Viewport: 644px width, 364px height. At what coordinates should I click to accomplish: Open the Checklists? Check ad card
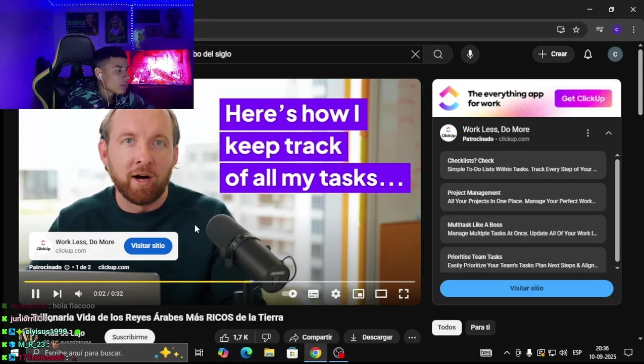point(523,165)
